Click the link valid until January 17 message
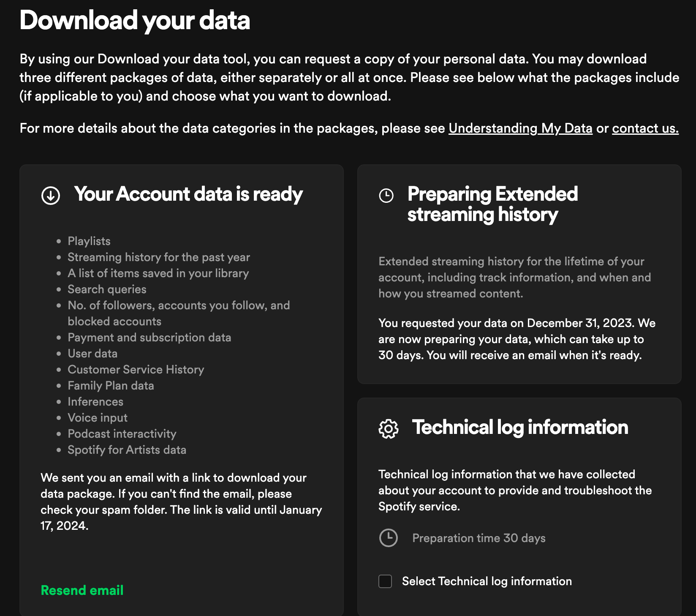Screen dimensions: 696x616 click(181, 502)
